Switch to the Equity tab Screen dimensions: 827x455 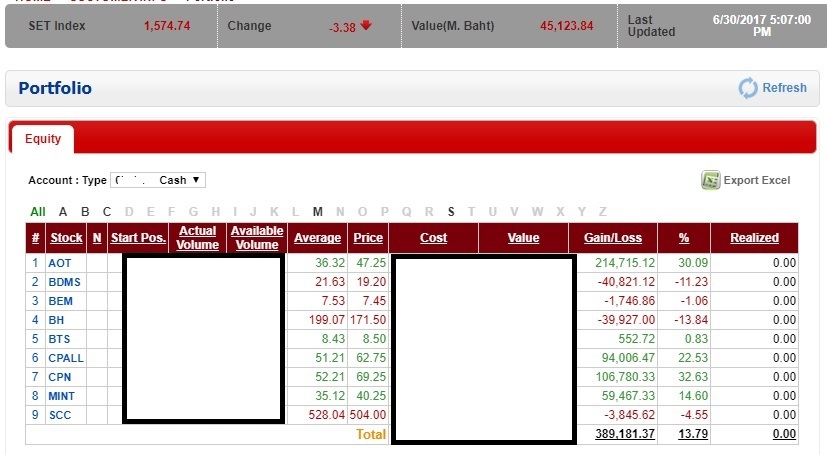coord(43,139)
